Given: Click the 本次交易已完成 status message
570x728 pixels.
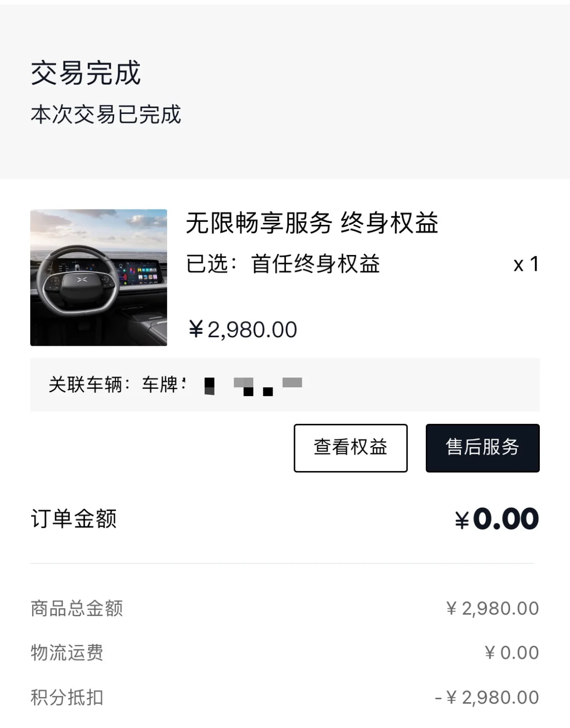Looking at the screenshot, I should point(106,114).
